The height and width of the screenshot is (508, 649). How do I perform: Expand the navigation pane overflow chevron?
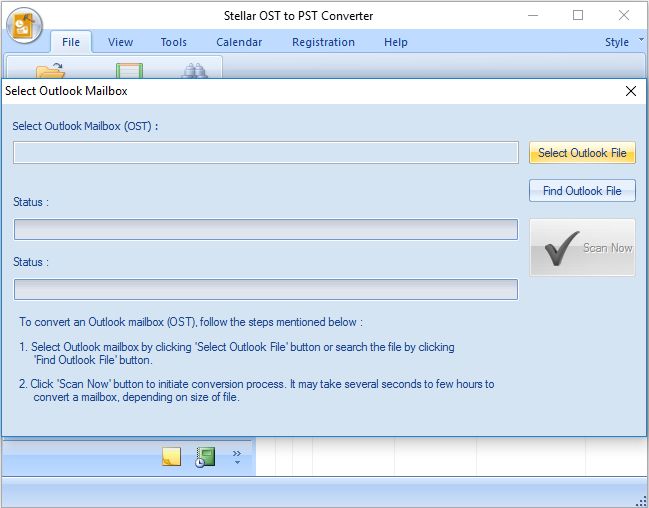(237, 457)
